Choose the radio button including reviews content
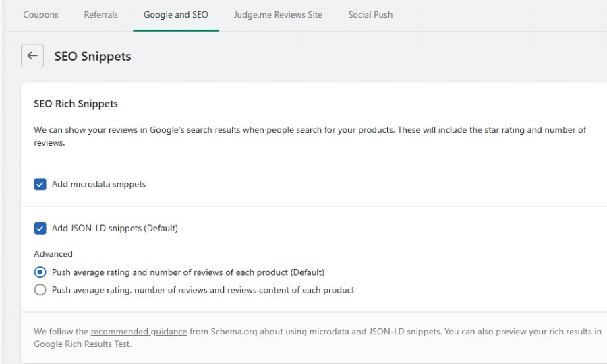Screen dimensions: 607x364 tap(40, 290)
